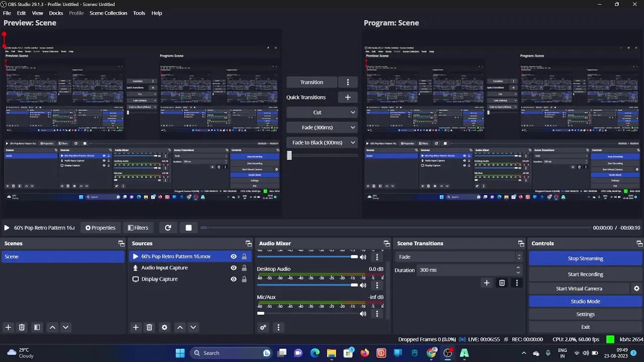This screenshot has width=644, height=362.
Task: Add a configurable transition plus icon
Action: tap(487, 283)
